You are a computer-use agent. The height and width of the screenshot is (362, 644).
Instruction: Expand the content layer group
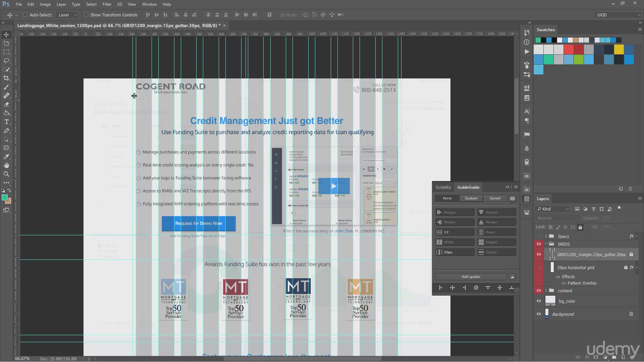(x=546, y=291)
